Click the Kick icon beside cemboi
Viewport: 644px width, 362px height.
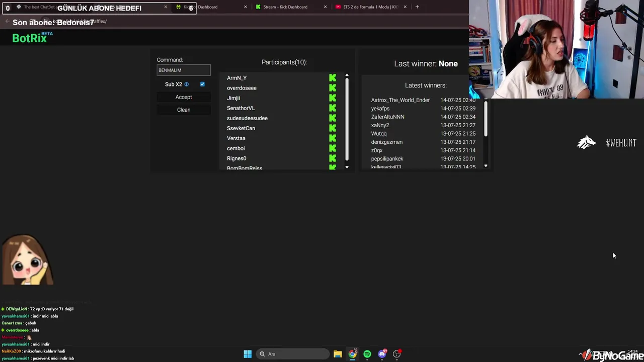(x=333, y=148)
